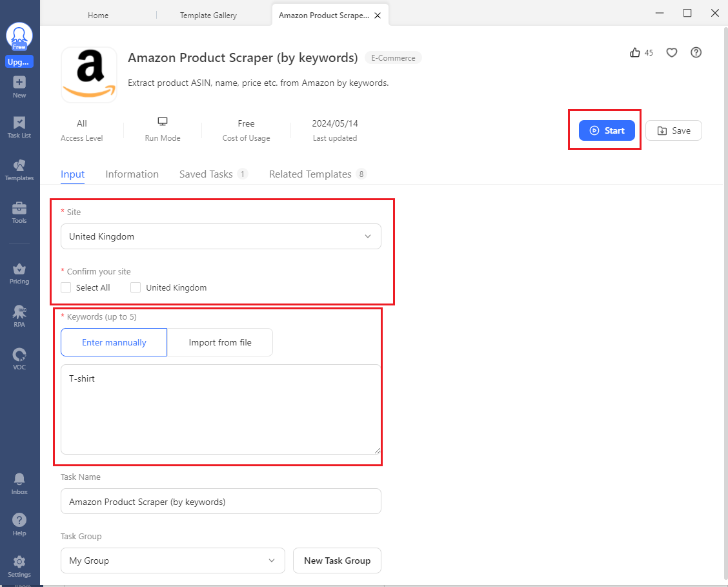The width and height of the screenshot is (728, 587).
Task: Open Tools in sidebar
Action: [x=19, y=212]
